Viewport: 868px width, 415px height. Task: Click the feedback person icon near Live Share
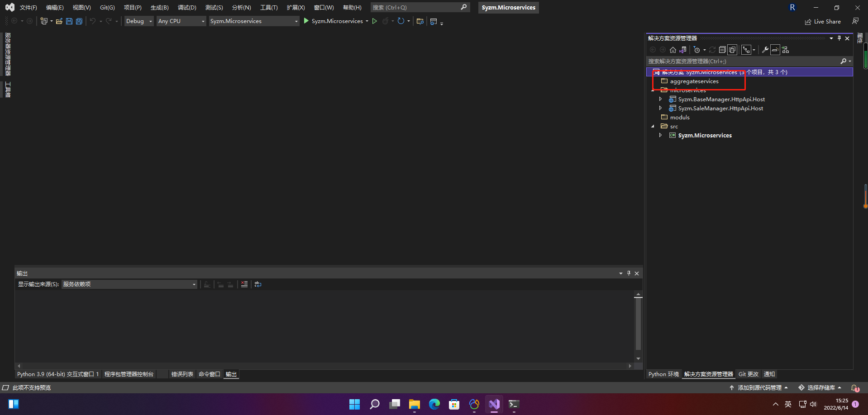coord(855,21)
